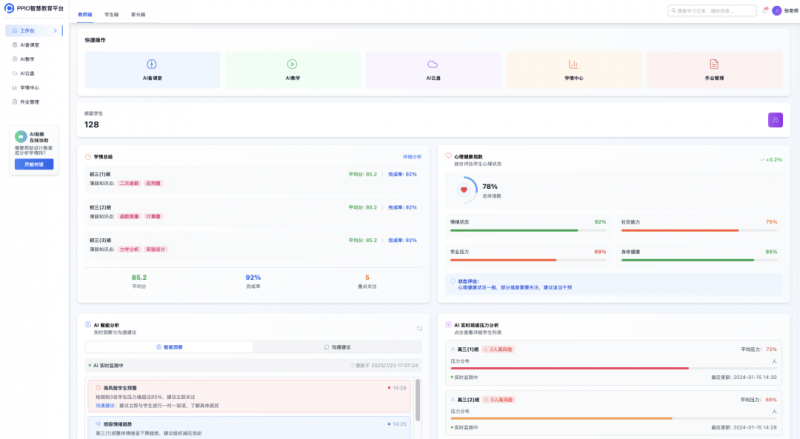Click the refresh icon in AI智能分析
Viewport: 800px width, 439px height.
[x=419, y=328]
